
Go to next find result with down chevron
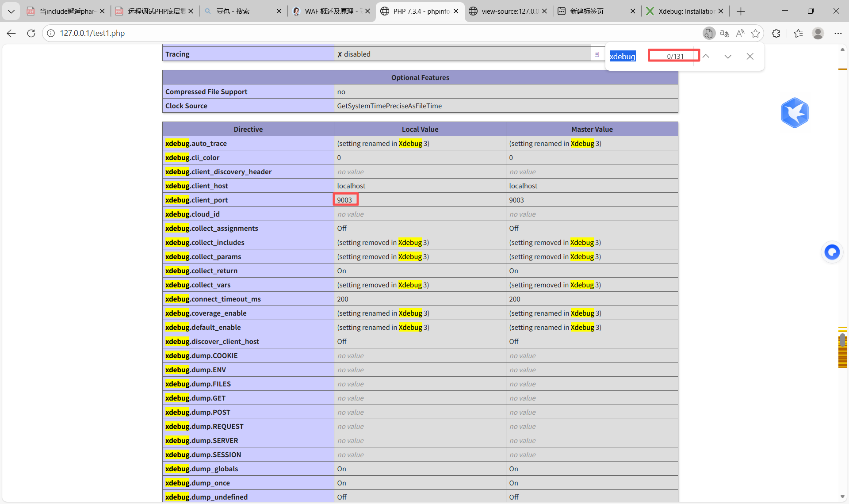click(728, 56)
